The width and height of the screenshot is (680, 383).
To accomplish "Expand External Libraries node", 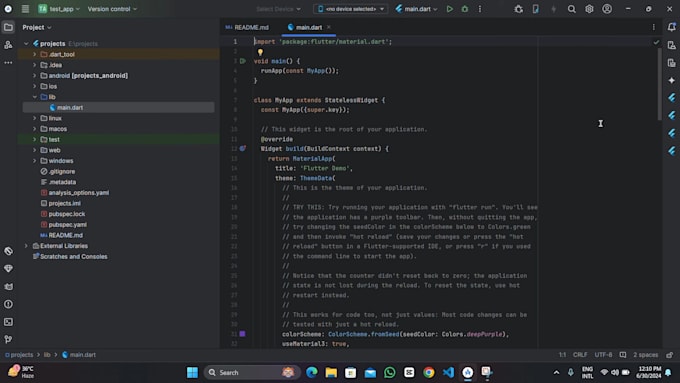I will coord(26,246).
